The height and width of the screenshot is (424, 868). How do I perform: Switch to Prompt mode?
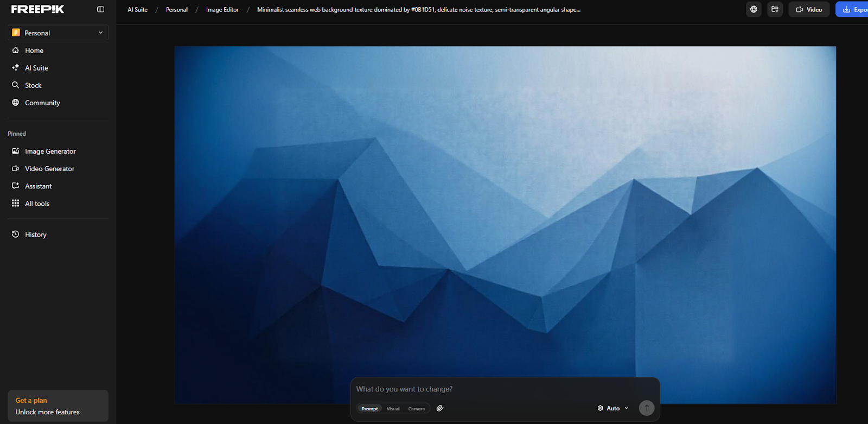click(x=369, y=409)
